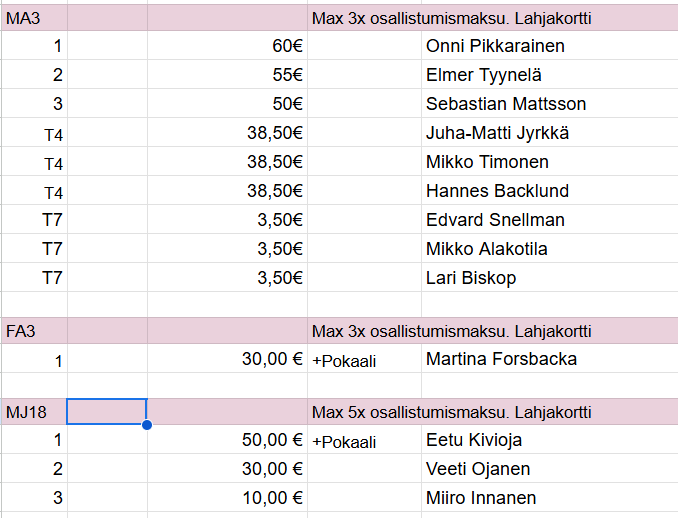Select the Lari Biskop name cell

471,278
